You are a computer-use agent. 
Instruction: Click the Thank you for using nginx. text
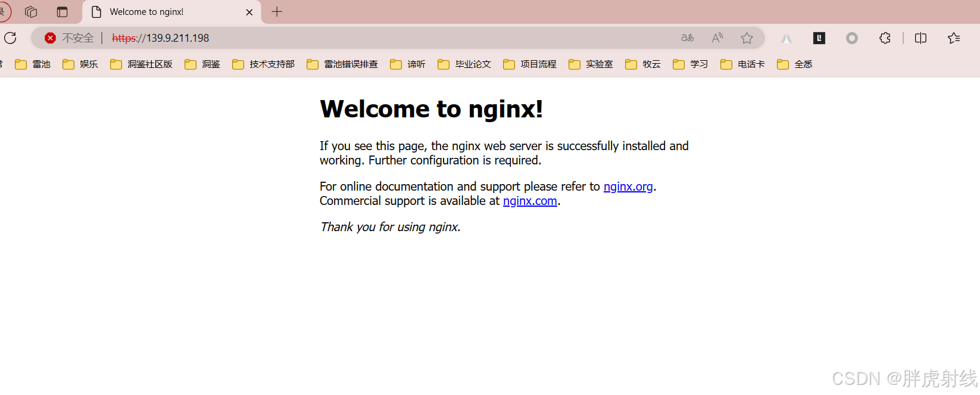point(390,227)
